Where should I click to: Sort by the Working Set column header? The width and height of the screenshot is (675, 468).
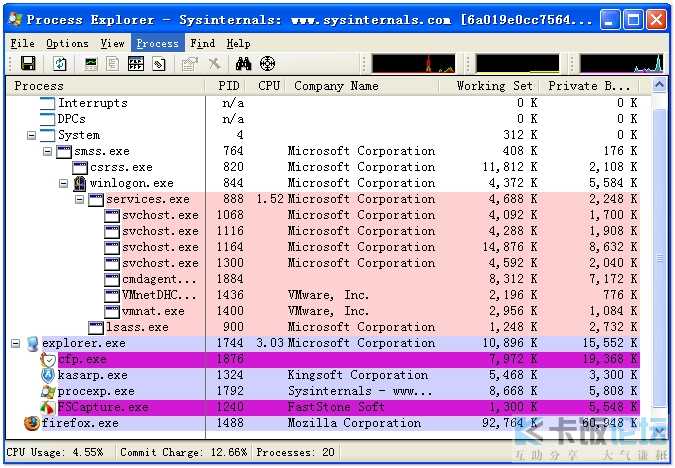click(490, 86)
